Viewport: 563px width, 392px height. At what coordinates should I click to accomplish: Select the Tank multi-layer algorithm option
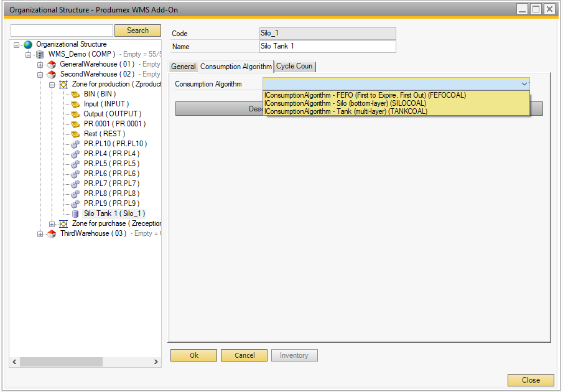click(x=346, y=111)
